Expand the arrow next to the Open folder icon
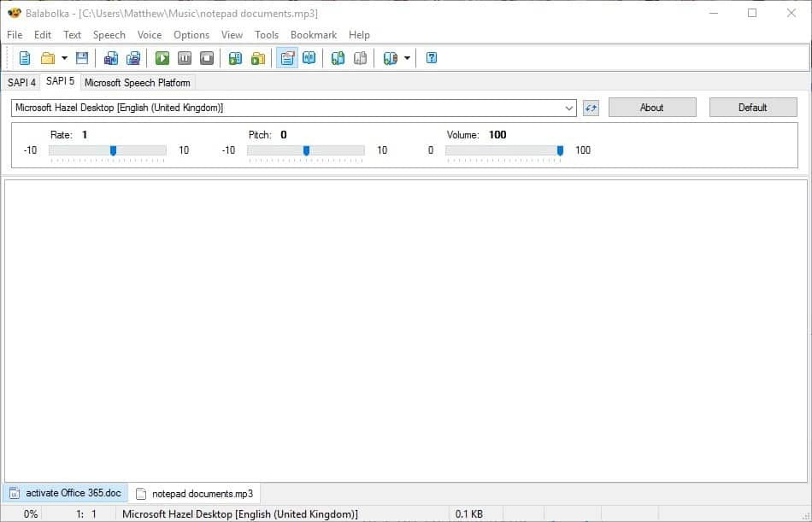The width and height of the screenshot is (812, 522). click(x=64, y=58)
